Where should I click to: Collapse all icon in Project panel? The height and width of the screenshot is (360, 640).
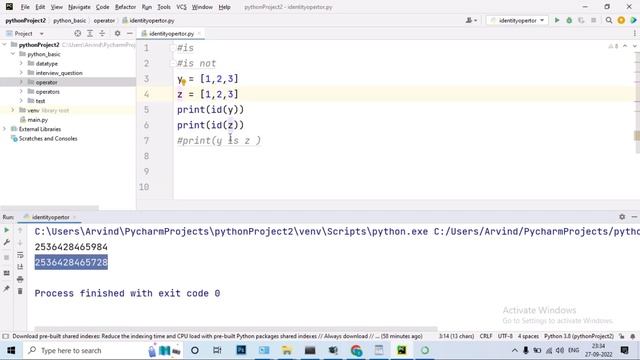102,33
